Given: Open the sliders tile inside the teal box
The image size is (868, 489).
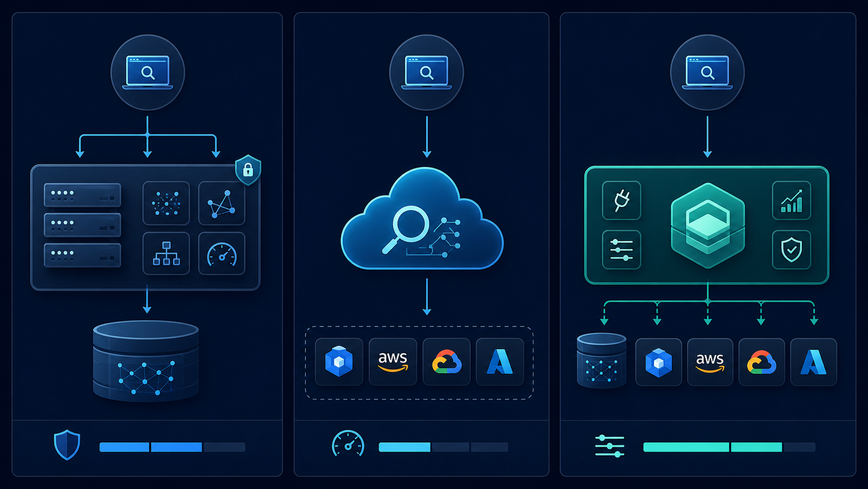Looking at the screenshot, I should (x=621, y=250).
